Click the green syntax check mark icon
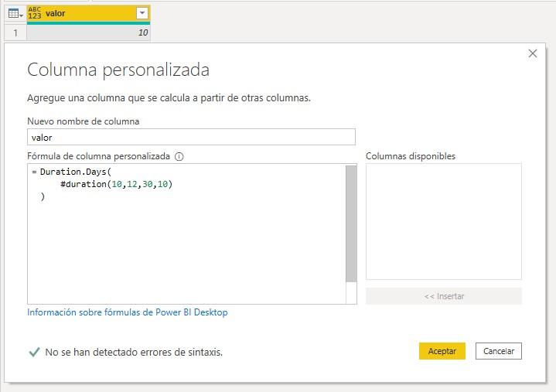The image size is (556, 392). pyautogui.click(x=34, y=352)
